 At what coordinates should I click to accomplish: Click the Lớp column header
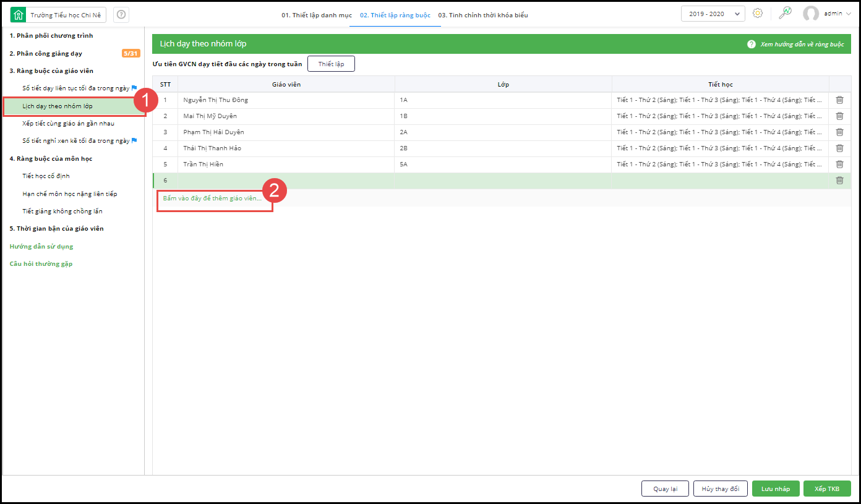(x=503, y=84)
